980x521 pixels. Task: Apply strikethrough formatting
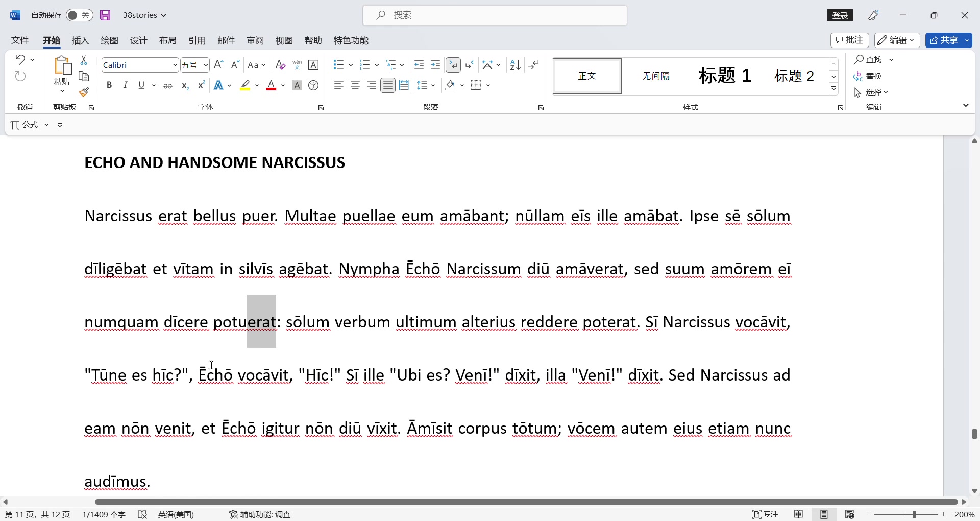click(168, 85)
